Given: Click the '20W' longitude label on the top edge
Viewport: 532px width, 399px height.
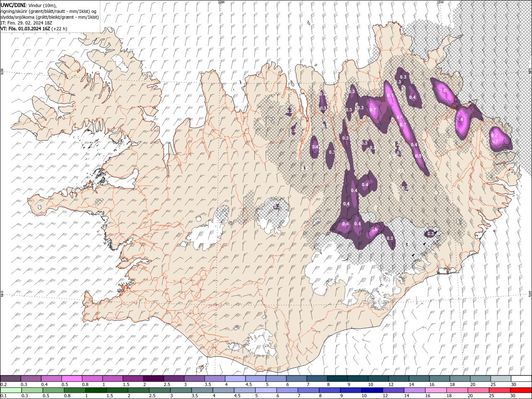Looking at the screenshot, I should (221, 2).
